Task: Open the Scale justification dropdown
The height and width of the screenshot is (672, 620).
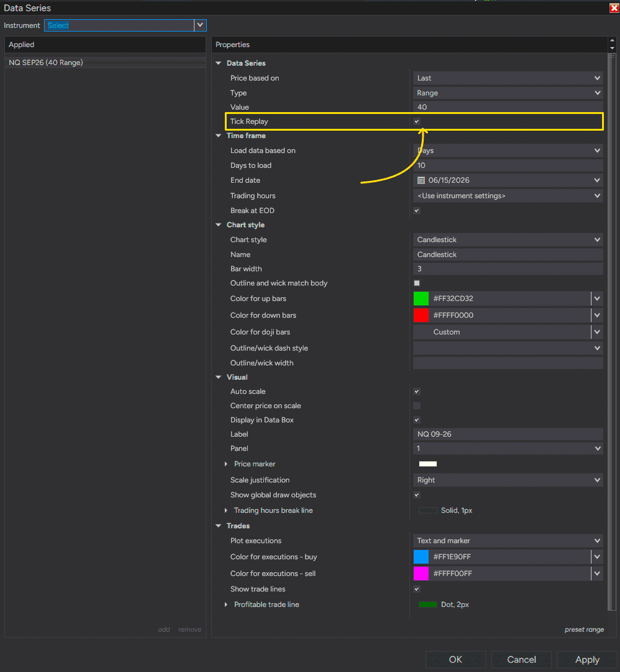Action: (508, 480)
